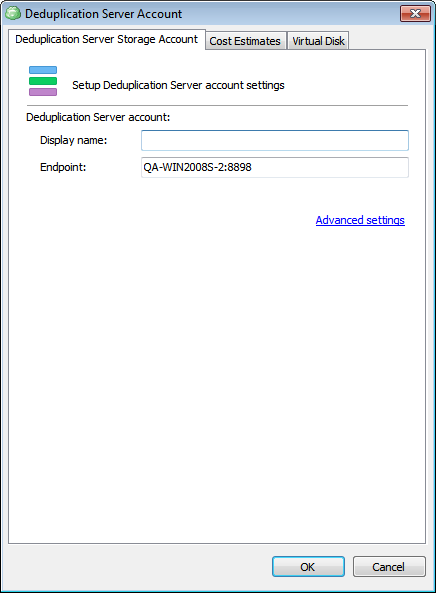
Task: Switch to the Cost Estimates tab
Action: coord(245,41)
